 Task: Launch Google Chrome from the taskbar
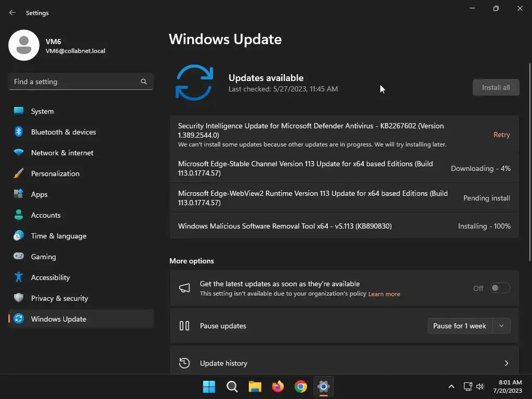(x=301, y=387)
